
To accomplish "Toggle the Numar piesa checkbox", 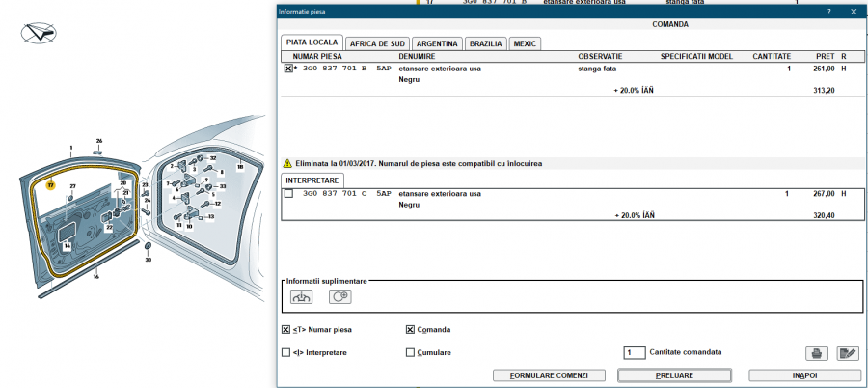I will click(285, 329).
